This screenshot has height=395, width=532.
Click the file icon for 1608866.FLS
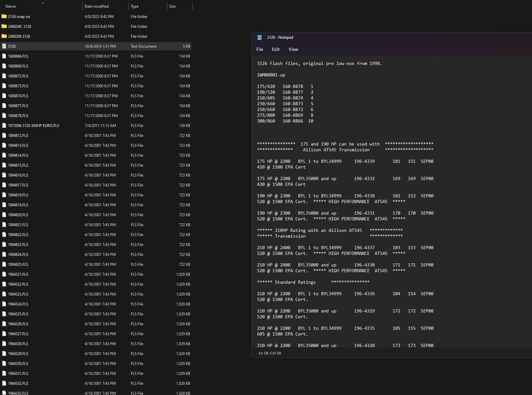(x=4, y=56)
